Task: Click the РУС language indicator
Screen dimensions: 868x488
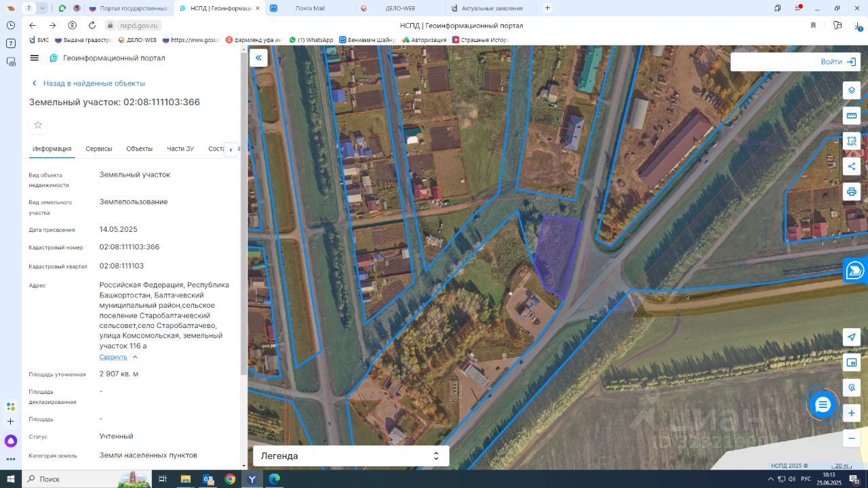Action: click(x=806, y=479)
